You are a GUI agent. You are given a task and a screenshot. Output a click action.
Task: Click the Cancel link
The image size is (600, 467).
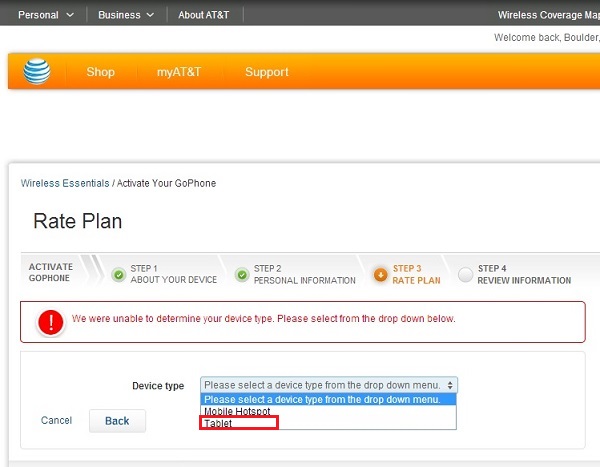[x=56, y=420]
